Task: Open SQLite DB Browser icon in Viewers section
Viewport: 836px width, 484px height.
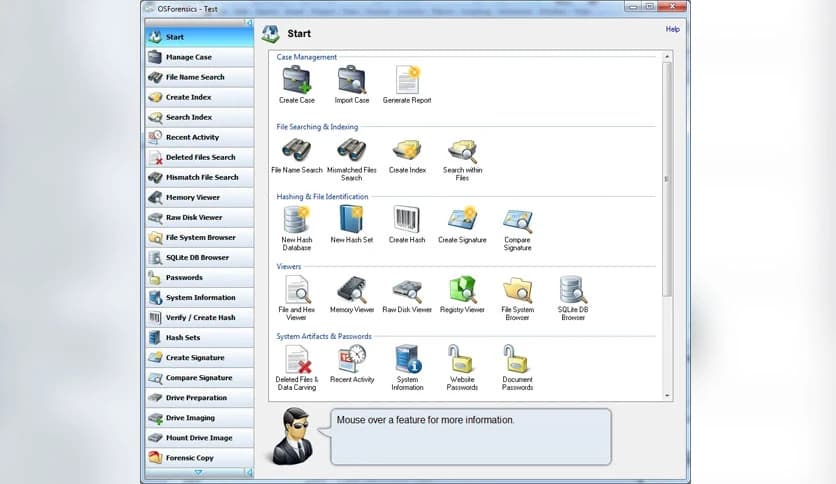Action: (573, 290)
